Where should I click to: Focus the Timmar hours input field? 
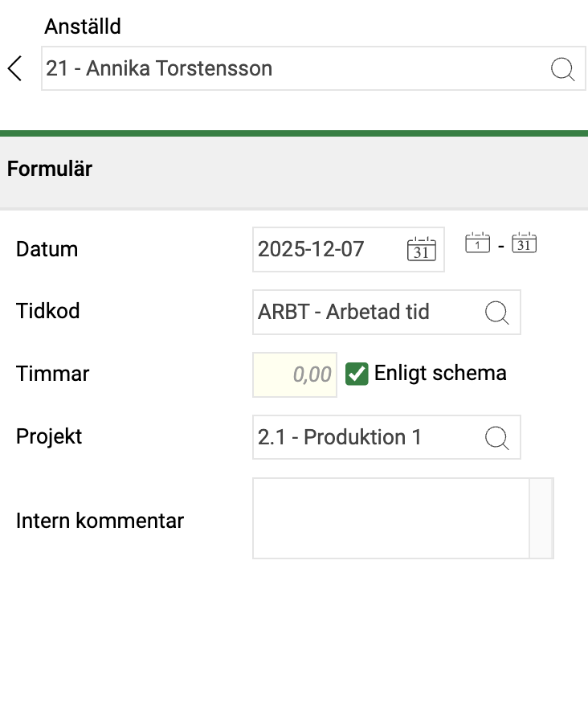pos(295,374)
